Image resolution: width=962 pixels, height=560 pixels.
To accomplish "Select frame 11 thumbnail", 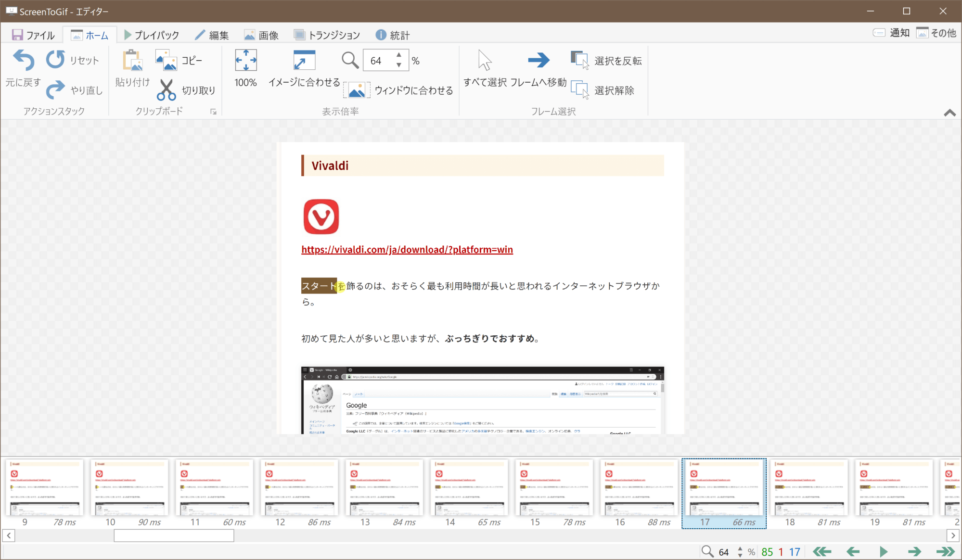I will 214,493.
